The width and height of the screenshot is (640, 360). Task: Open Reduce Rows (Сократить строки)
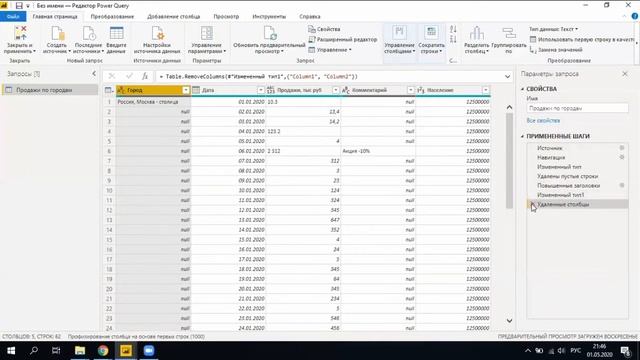pos(431,39)
